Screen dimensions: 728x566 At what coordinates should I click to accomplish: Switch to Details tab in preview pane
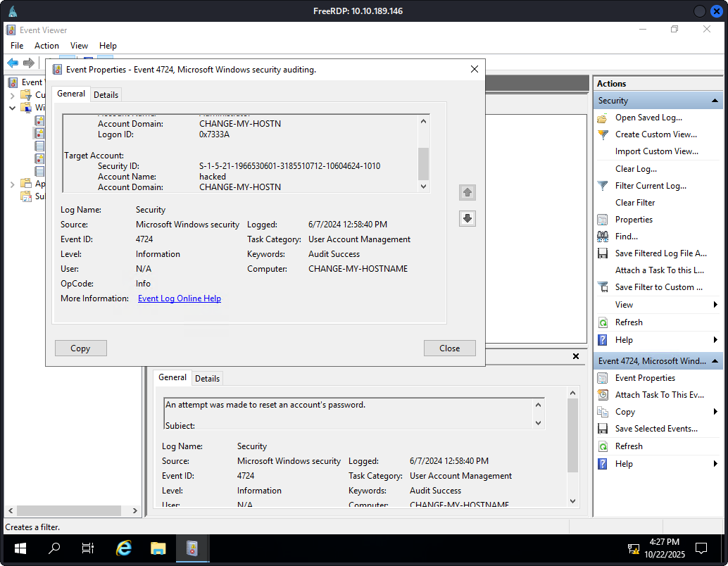[207, 379]
